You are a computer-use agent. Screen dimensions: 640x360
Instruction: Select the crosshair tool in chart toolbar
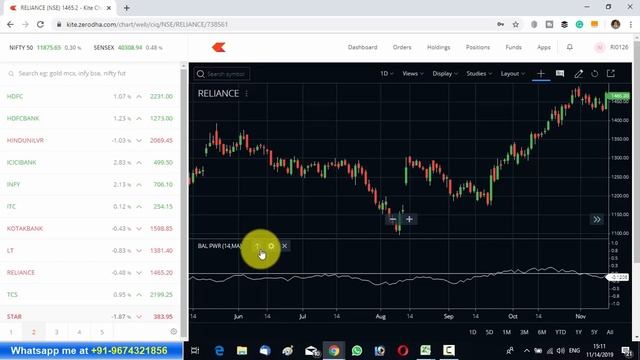tap(541, 73)
